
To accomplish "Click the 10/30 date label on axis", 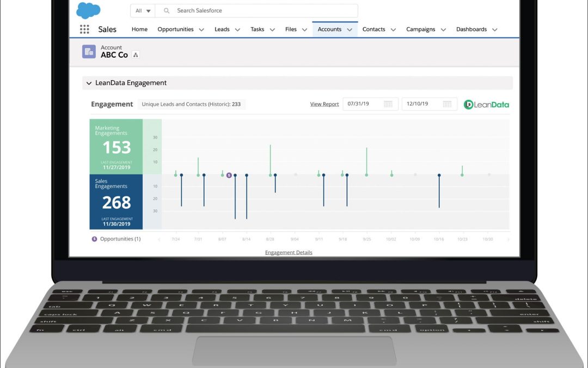I will (x=487, y=239).
